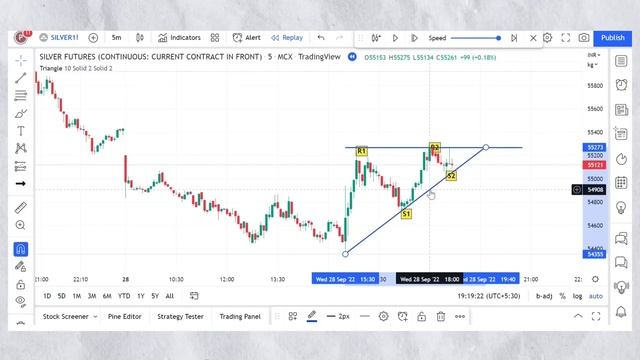This screenshot has width=640, height=360.
Task: Open the alerts clock panel icon
Action: [621, 84]
